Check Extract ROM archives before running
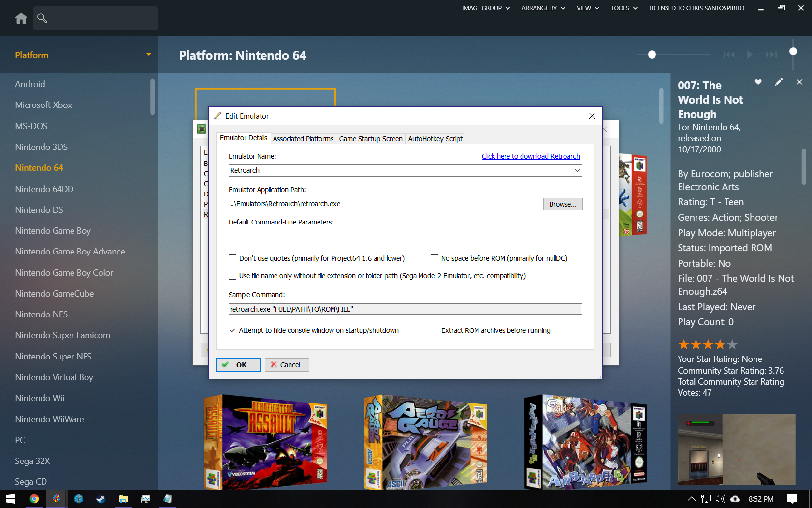Screen dimensions: 812x508 tap(435, 330)
